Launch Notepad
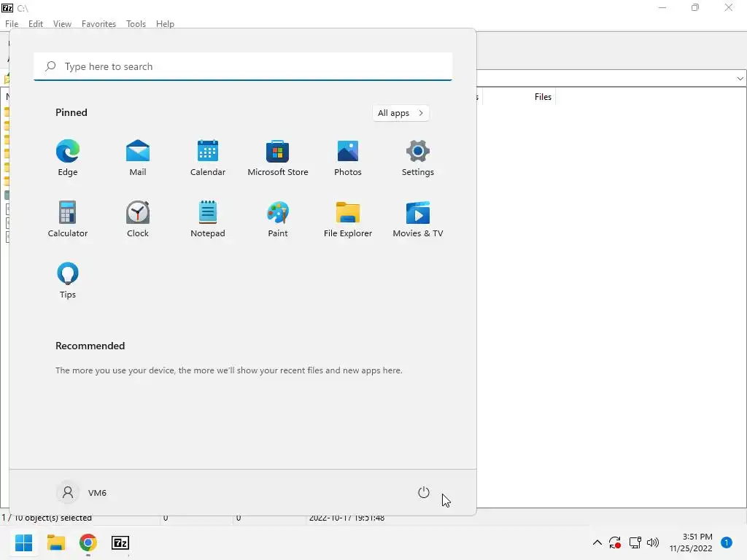This screenshot has width=747, height=560. click(208, 219)
